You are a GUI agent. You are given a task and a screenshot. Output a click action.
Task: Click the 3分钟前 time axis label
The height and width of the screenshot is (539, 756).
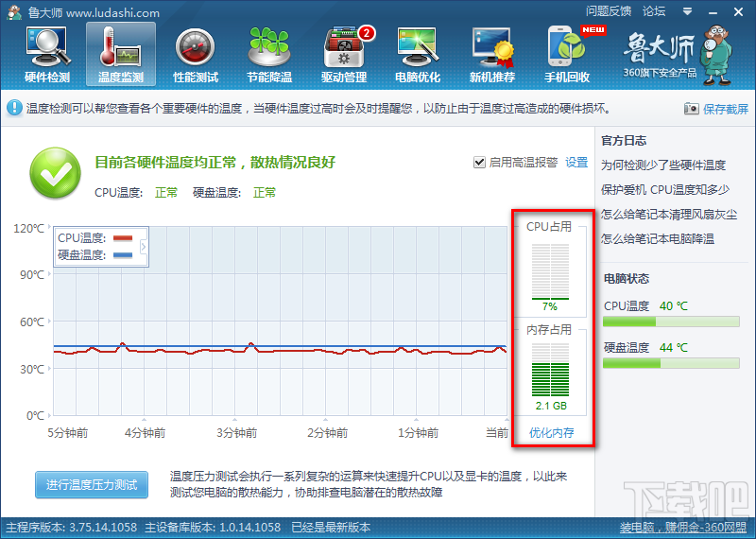[236, 433]
